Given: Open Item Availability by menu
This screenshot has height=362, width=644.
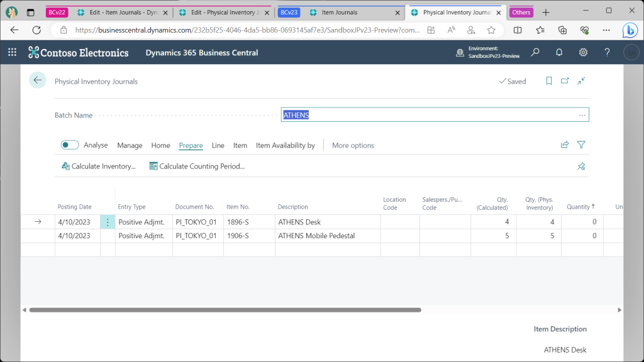Looking at the screenshot, I should (x=286, y=145).
